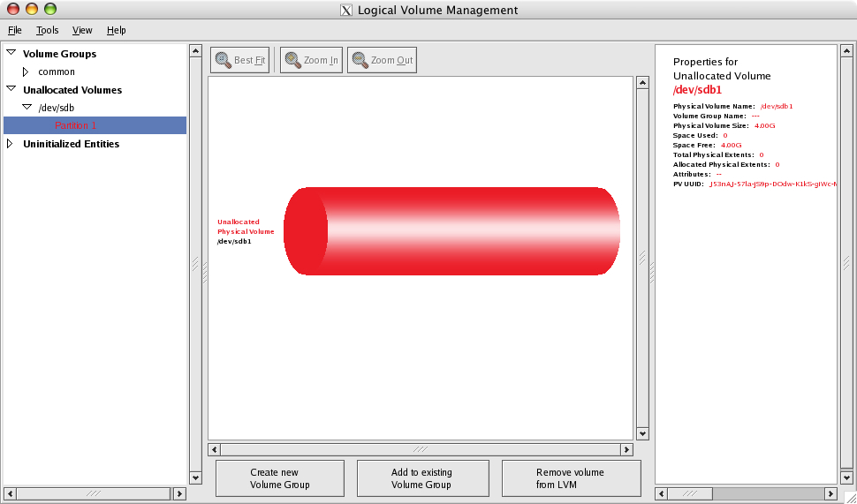Collapse the /dev/sdb tree node
Viewport: 857px width, 504px height.
(27, 108)
